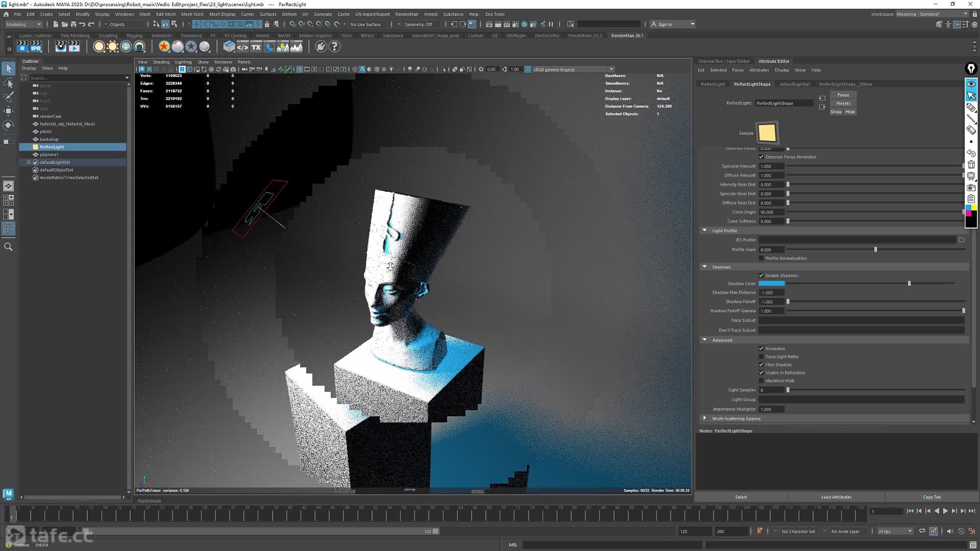This screenshot has width=980, height=551.
Task: Click the Profile Scale slider handle
Action: point(875,249)
